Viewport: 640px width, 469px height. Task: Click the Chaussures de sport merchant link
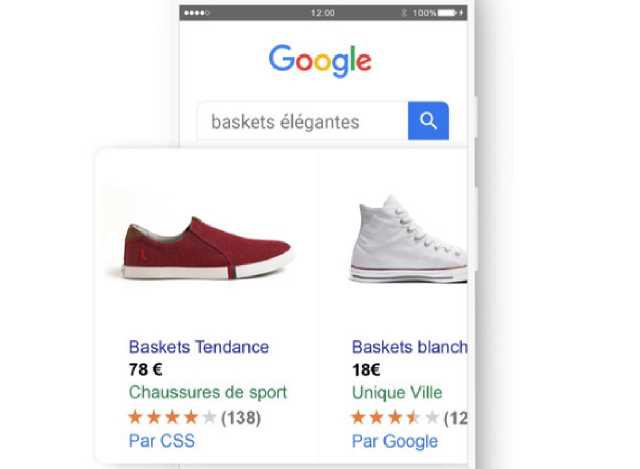pyautogui.click(x=208, y=392)
